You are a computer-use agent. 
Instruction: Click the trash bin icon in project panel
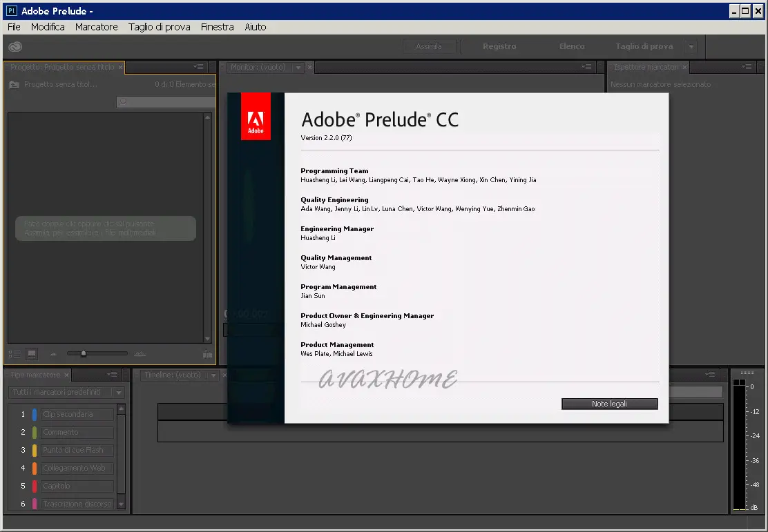pos(208,353)
